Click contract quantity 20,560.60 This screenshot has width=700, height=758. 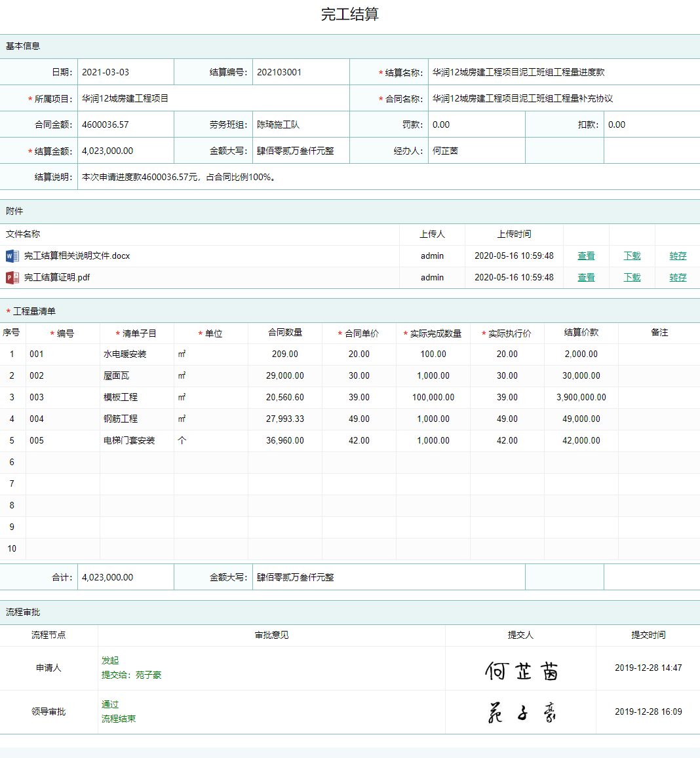click(285, 398)
